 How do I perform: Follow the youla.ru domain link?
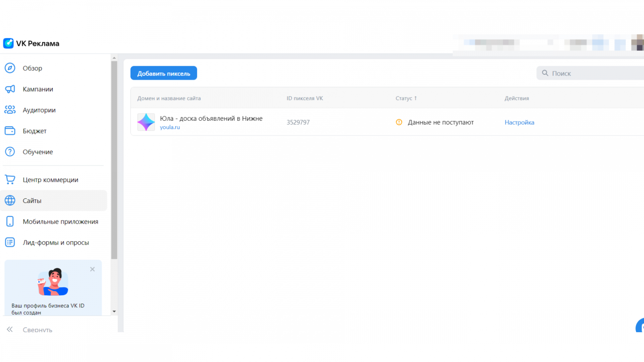(x=170, y=127)
